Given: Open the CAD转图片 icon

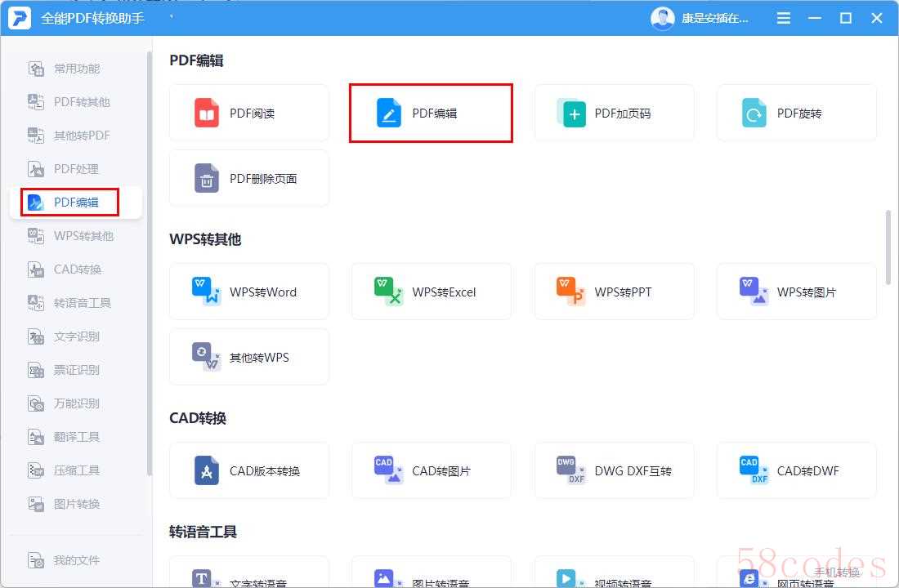Looking at the screenshot, I should pyautogui.click(x=389, y=470).
